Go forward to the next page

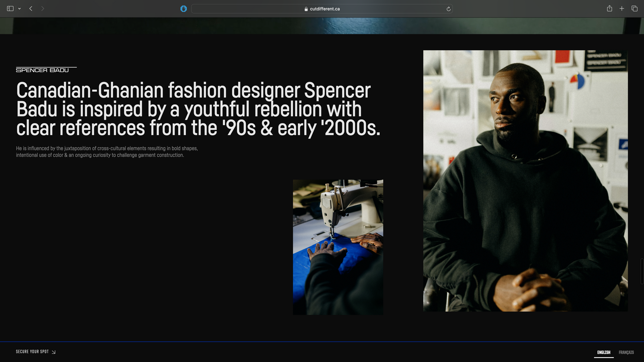(43, 9)
